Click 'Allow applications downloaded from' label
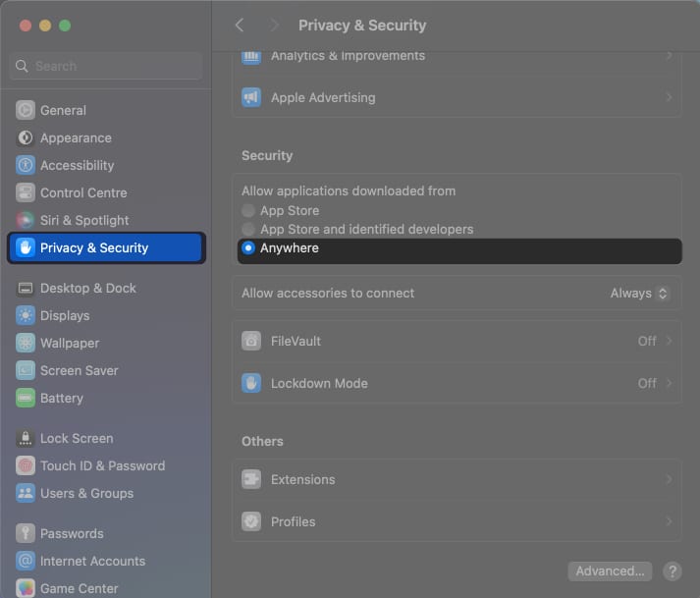This screenshot has height=598, width=700. point(349,190)
